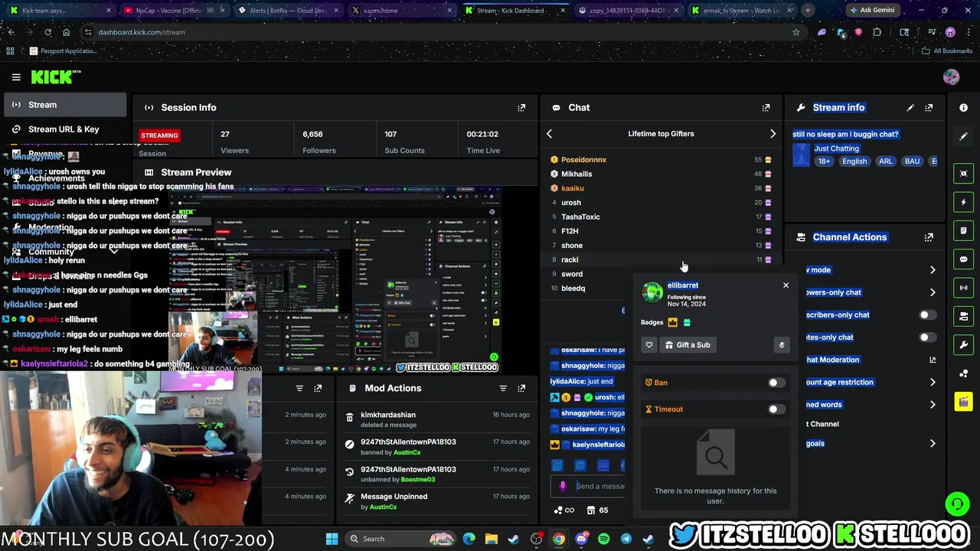Pop out the Stream info panel

coord(929,108)
